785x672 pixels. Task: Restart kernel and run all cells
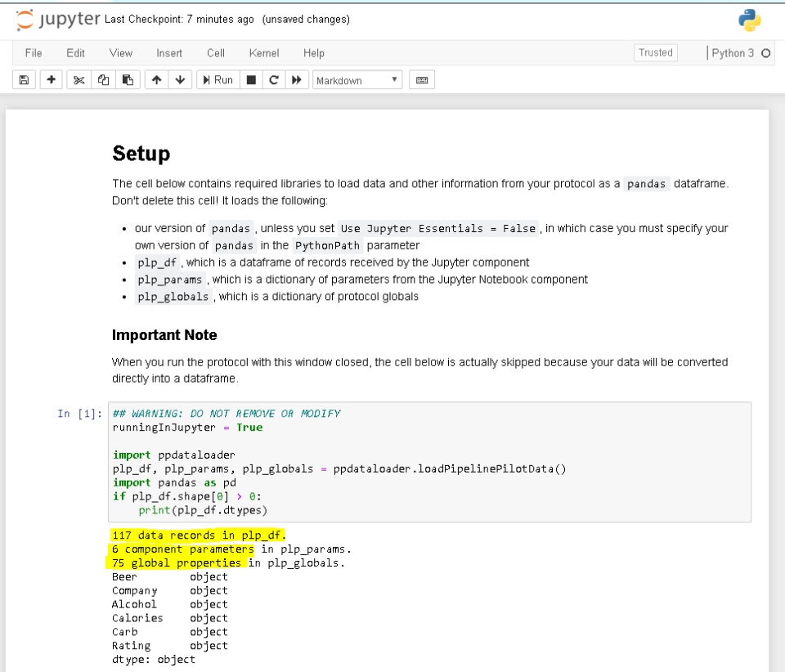pyautogui.click(x=296, y=80)
